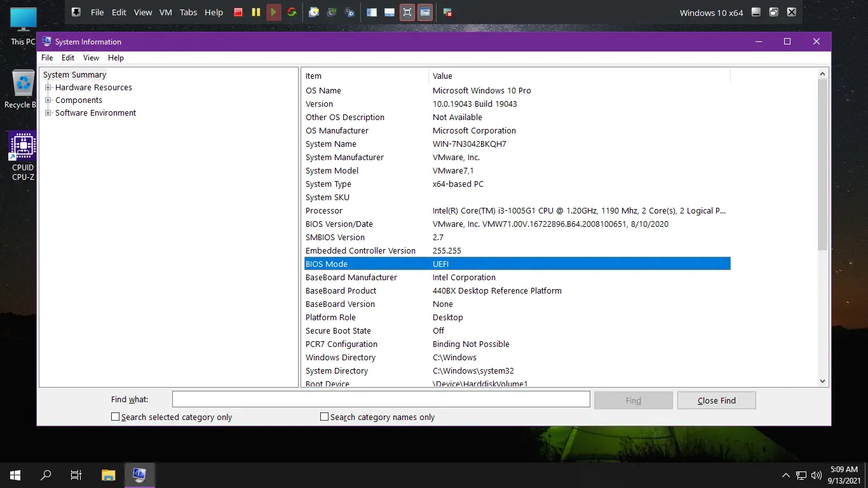The height and width of the screenshot is (488, 868).
Task: Open Task View from the taskbar
Action: (x=76, y=475)
